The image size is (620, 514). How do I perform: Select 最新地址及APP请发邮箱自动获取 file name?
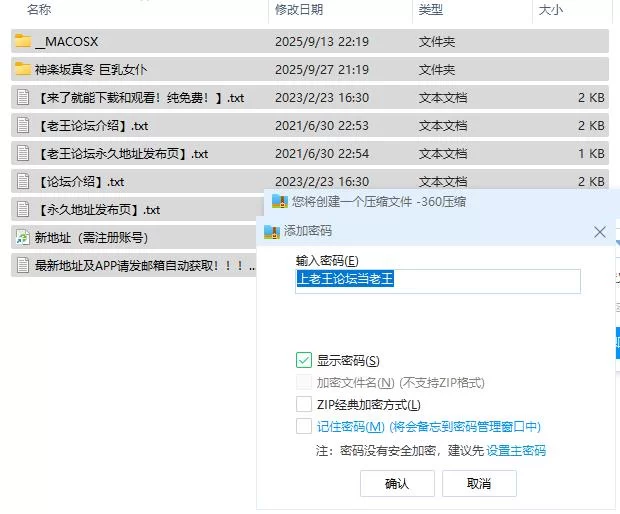click(x=145, y=266)
